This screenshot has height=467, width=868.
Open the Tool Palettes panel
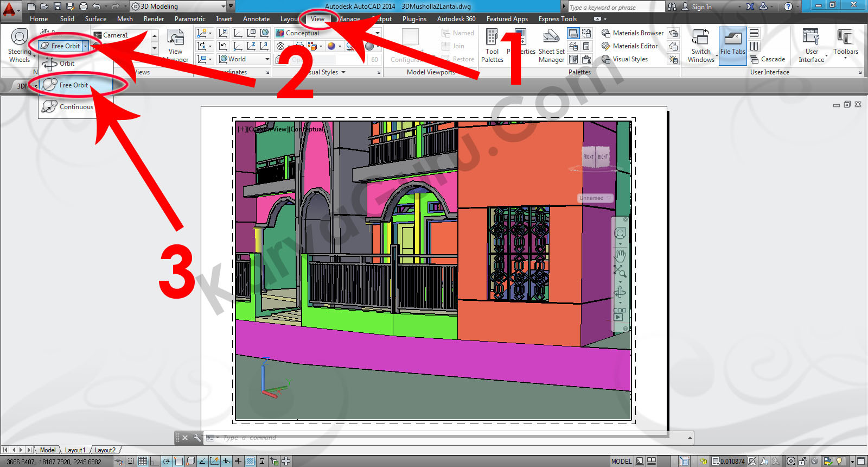coord(492,46)
